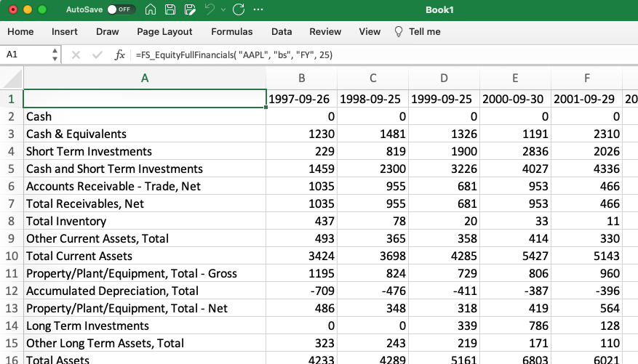Image resolution: width=638 pixels, height=364 pixels.
Task: Click the 'Cash & Equivalents' cell
Action: coord(145,134)
